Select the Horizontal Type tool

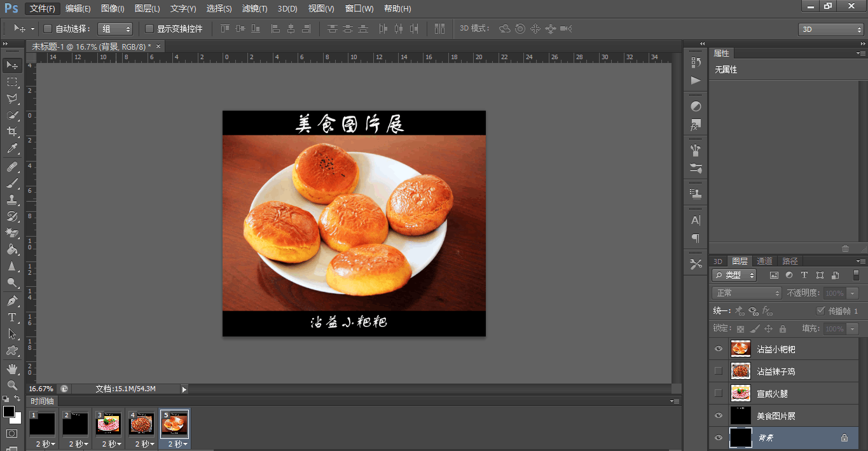[13, 316]
